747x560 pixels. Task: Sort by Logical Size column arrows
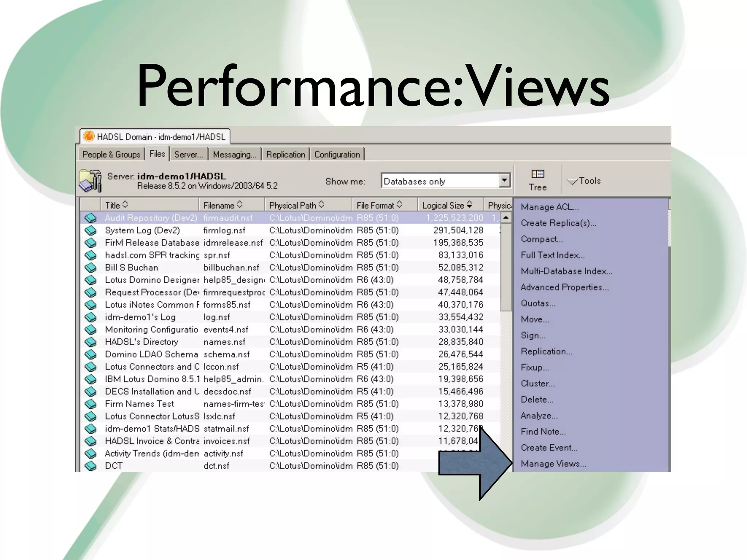(x=469, y=205)
